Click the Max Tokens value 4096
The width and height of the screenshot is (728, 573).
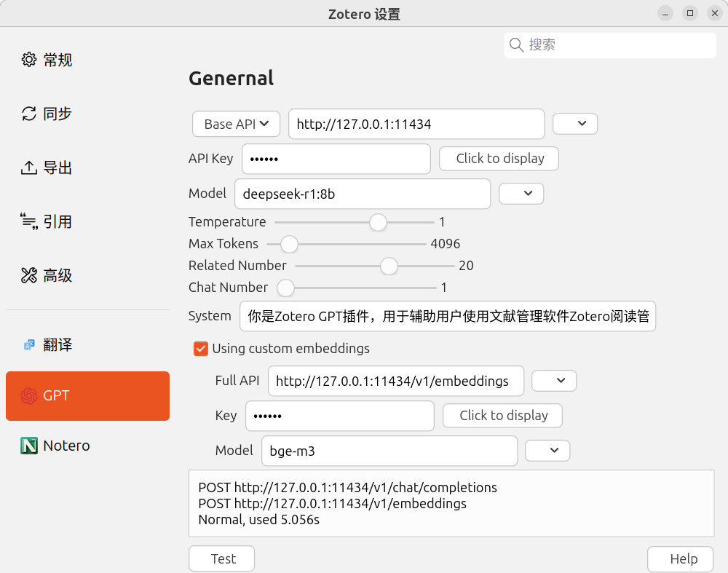pos(446,243)
